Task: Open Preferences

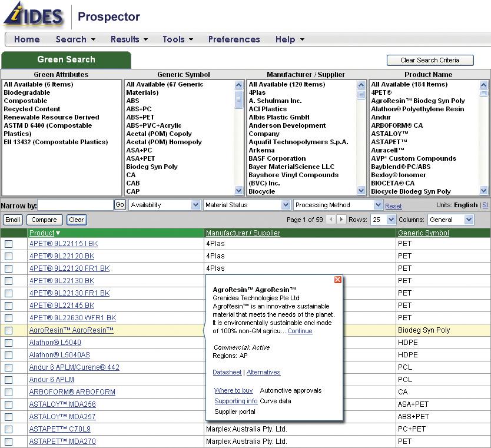Action: pos(234,39)
